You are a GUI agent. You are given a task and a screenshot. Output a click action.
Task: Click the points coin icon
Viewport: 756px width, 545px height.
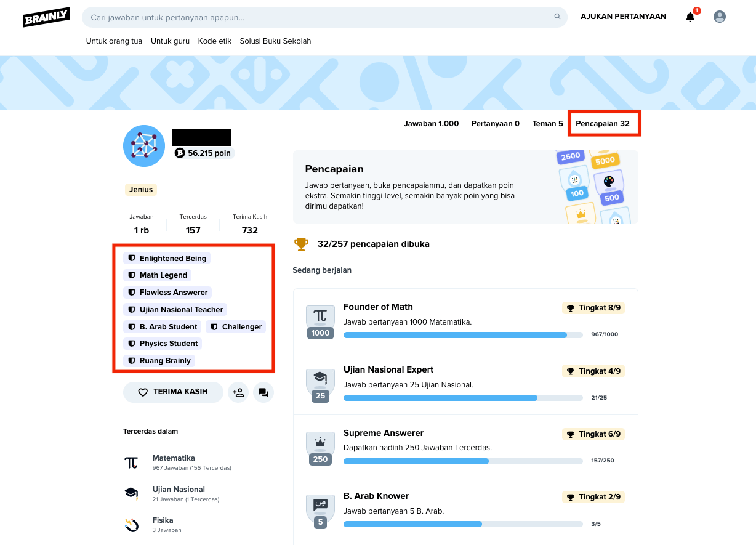tap(180, 153)
